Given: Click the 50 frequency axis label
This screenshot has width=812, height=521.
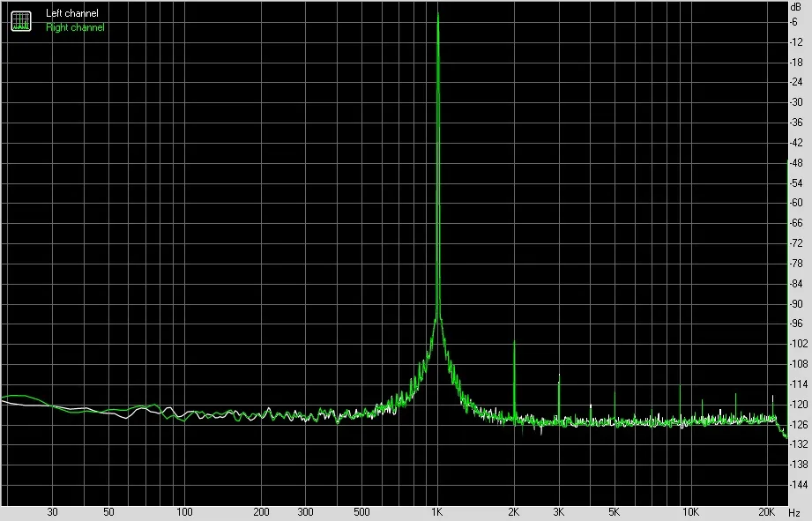Looking at the screenshot, I should tap(108, 512).
